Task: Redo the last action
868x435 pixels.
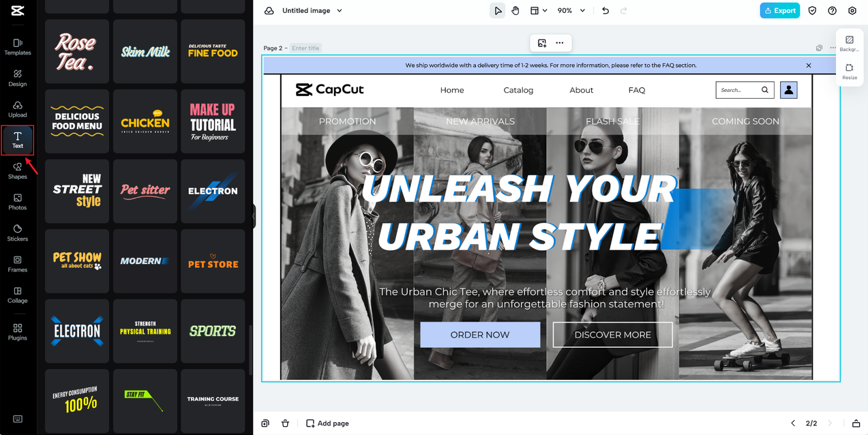Action: click(x=623, y=11)
